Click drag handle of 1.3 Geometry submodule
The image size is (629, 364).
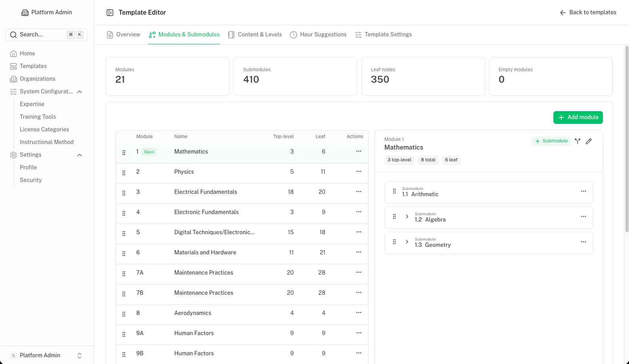coord(394,242)
